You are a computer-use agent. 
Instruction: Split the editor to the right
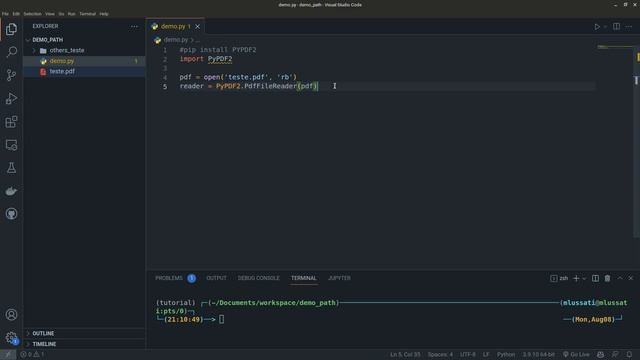pyautogui.click(x=616, y=27)
